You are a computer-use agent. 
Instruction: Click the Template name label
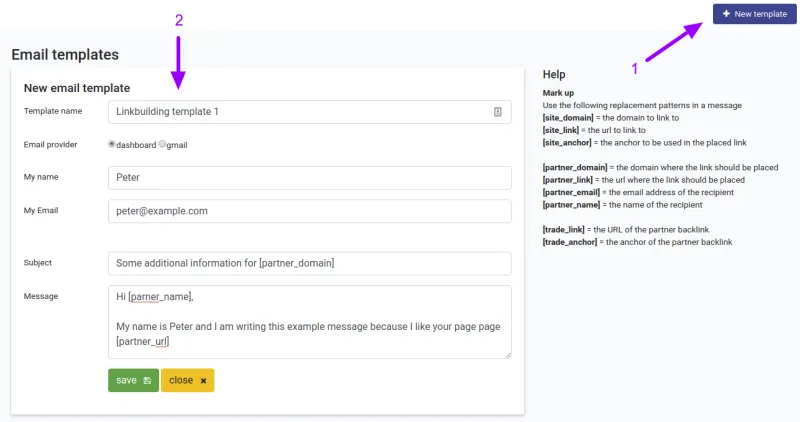tap(53, 111)
